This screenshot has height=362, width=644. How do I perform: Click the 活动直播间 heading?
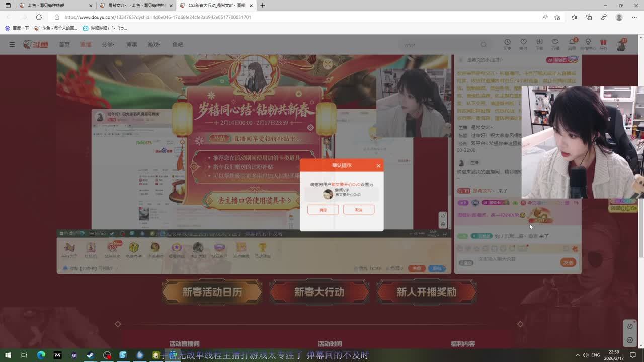point(184,344)
